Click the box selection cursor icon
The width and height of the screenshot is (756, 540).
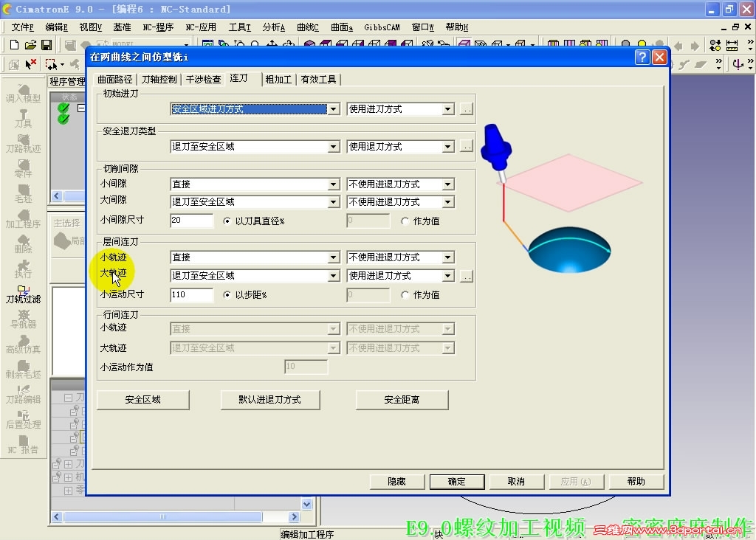(51, 63)
